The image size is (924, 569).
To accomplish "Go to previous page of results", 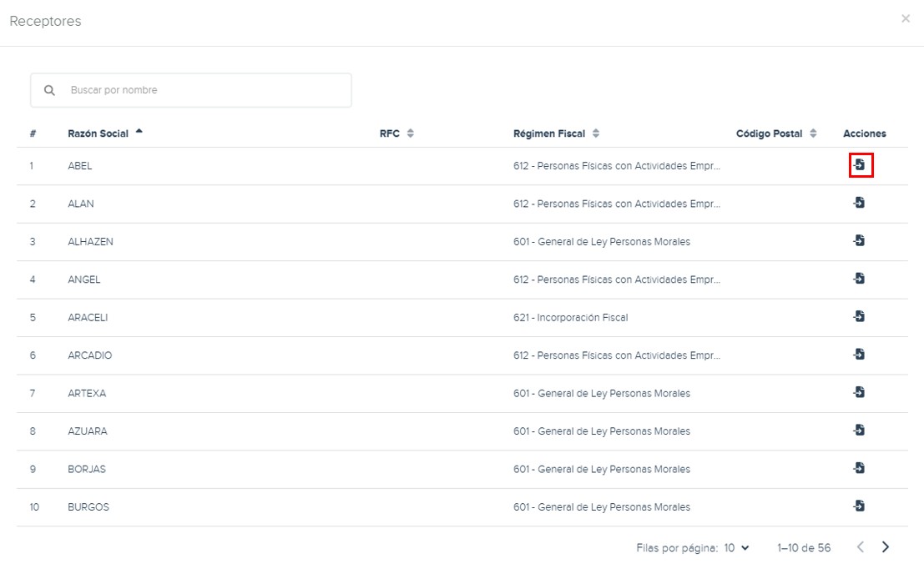I will pos(861,547).
